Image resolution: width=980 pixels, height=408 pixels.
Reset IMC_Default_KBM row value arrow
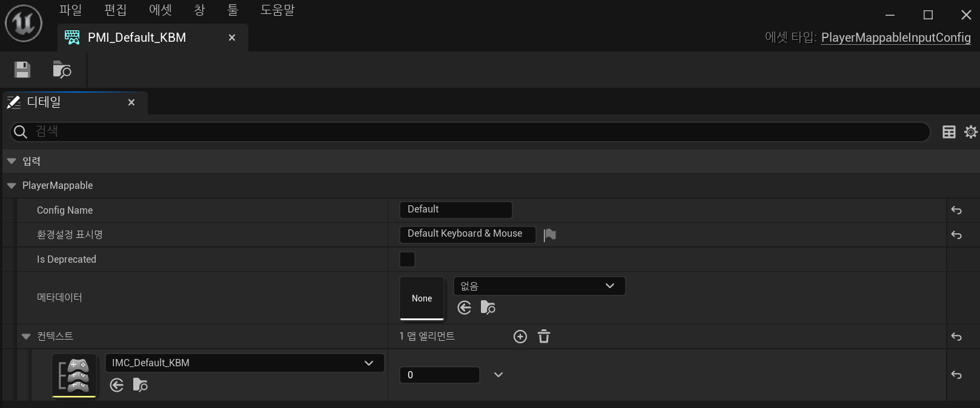tap(956, 375)
